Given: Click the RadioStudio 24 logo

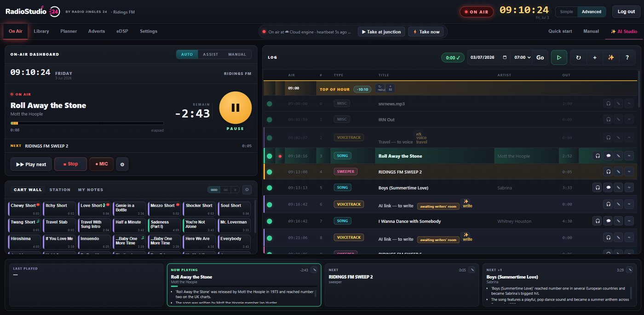Looking at the screenshot, I should tap(33, 11).
